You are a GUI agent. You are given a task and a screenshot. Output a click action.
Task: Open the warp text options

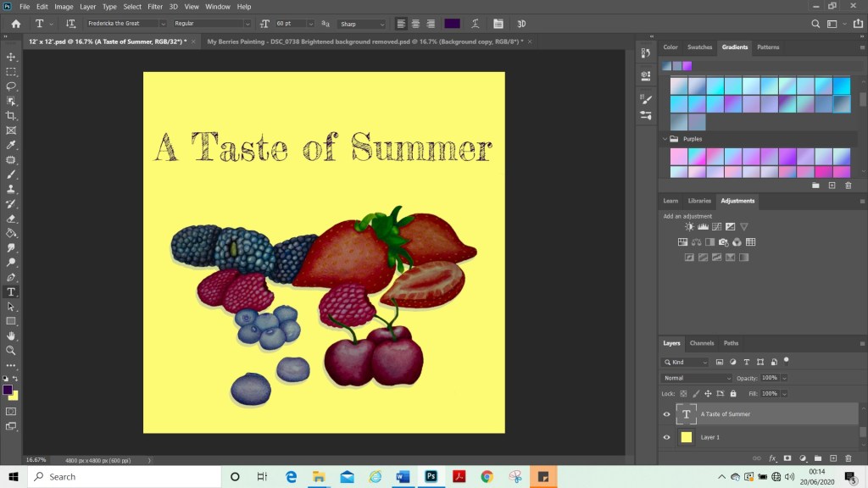pyautogui.click(x=475, y=24)
